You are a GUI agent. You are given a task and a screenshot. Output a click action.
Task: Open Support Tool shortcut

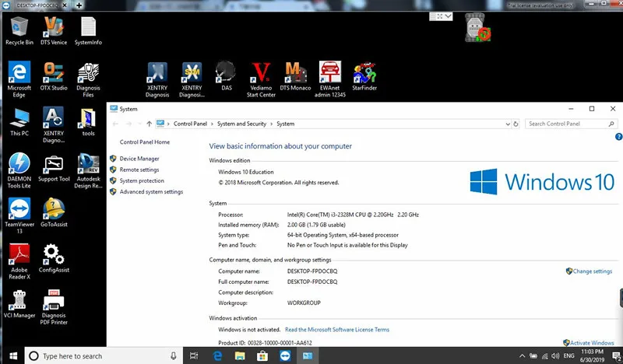(x=54, y=168)
